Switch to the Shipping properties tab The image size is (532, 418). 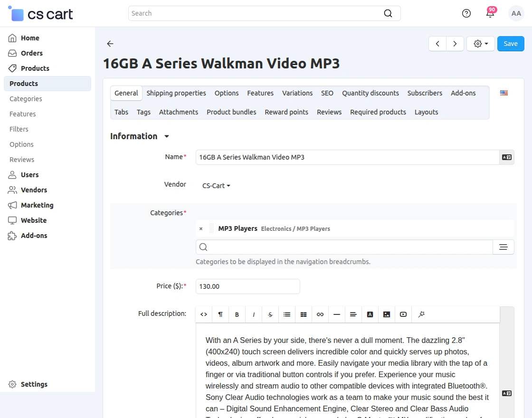click(176, 93)
